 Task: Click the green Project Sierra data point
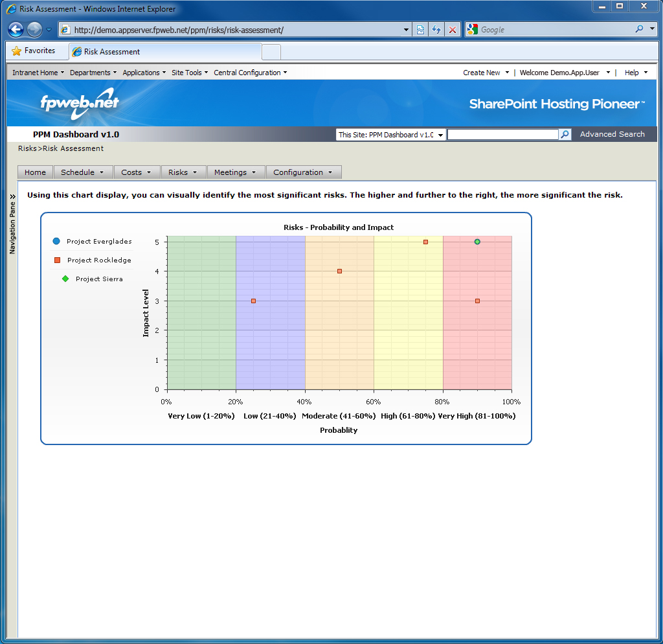477,242
